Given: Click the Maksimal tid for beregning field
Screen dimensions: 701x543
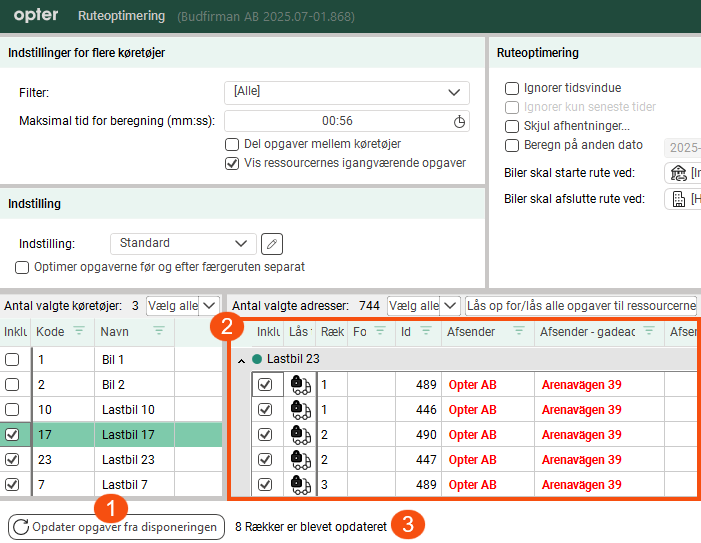Looking at the screenshot, I should (x=336, y=121).
